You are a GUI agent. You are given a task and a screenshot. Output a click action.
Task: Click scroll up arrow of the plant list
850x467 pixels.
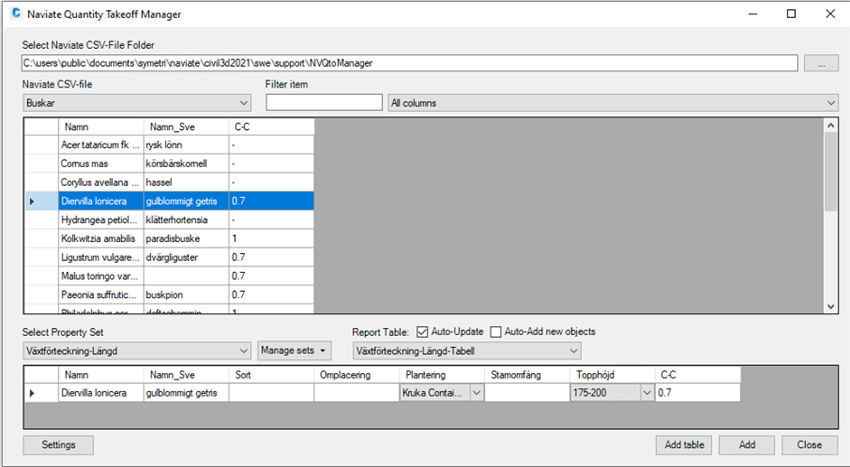point(830,125)
